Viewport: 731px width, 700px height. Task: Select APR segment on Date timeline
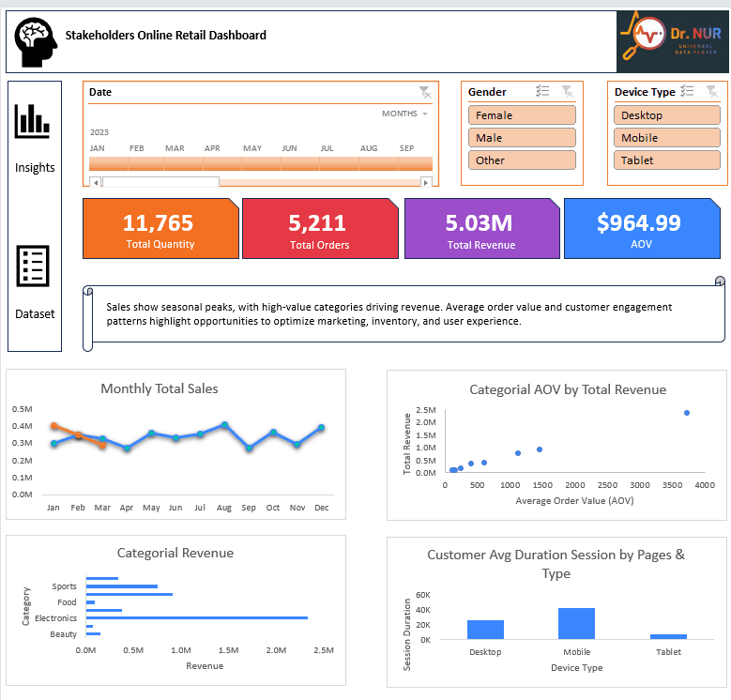click(x=221, y=163)
